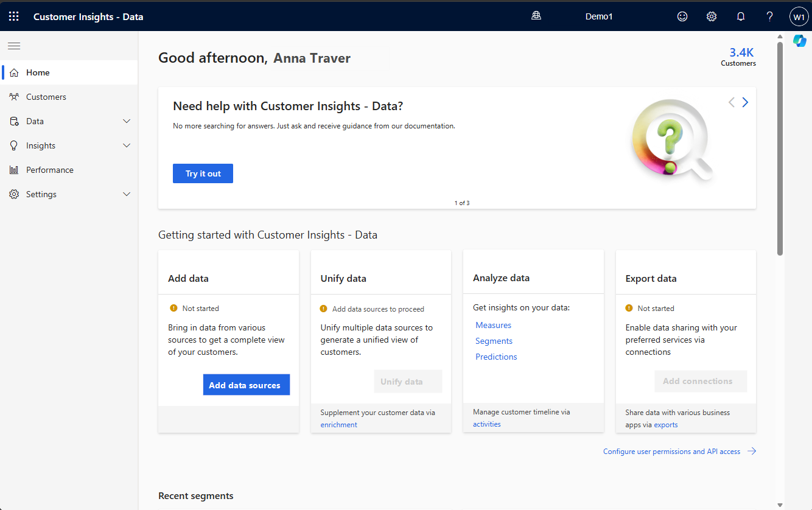This screenshot has width=812, height=510.
Task: Click the Add connections button
Action: (701, 382)
